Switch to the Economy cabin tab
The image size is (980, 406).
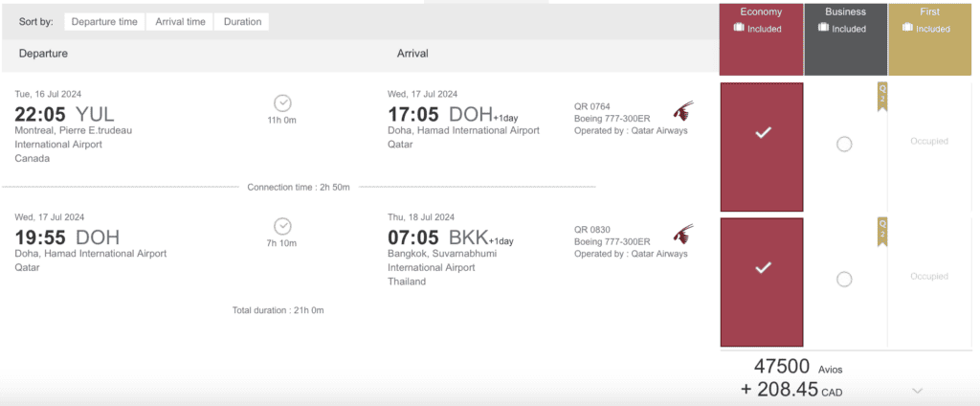pyautogui.click(x=761, y=12)
